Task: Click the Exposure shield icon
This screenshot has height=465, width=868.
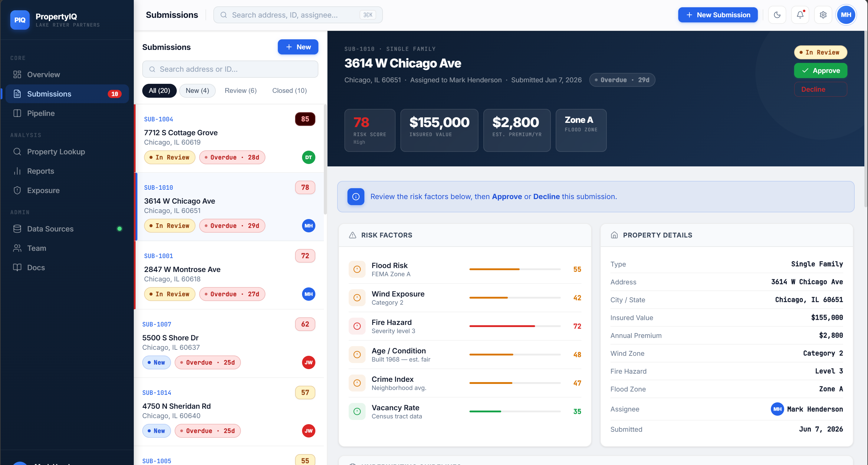Action: point(17,190)
